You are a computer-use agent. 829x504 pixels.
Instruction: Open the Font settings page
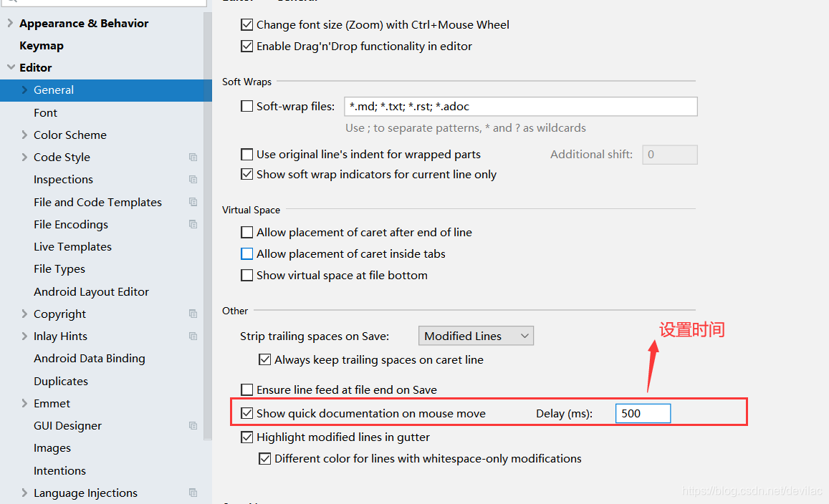tap(45, 112)
